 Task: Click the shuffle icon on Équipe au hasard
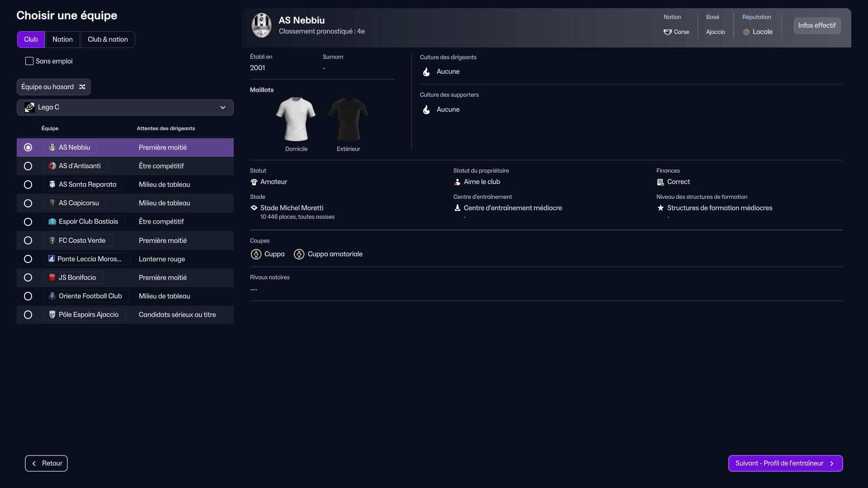[82, 87]
